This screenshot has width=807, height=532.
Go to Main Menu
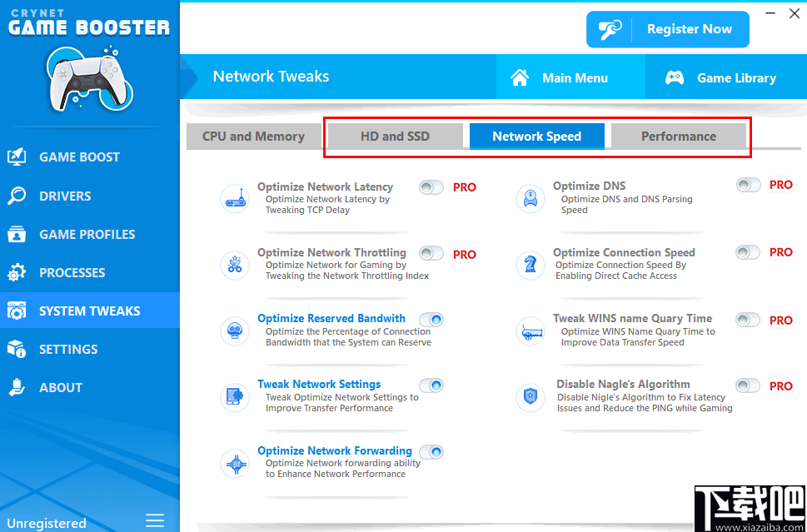(570, 77)
